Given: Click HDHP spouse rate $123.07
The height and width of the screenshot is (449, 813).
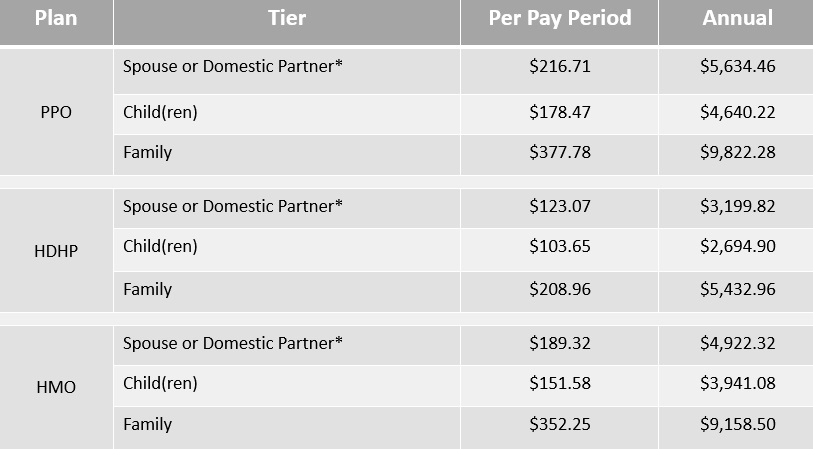Looking at the screenshot, I should (x=559, y=206).
